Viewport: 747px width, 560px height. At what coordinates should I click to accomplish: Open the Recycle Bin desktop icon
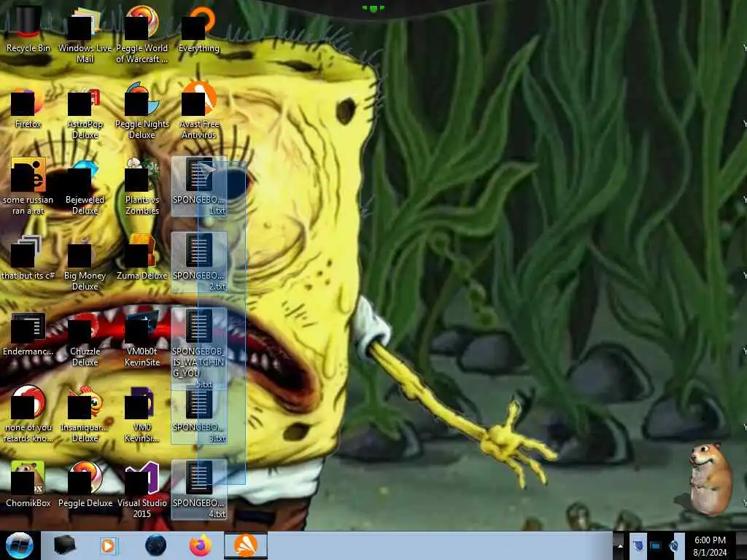[28, 28]
